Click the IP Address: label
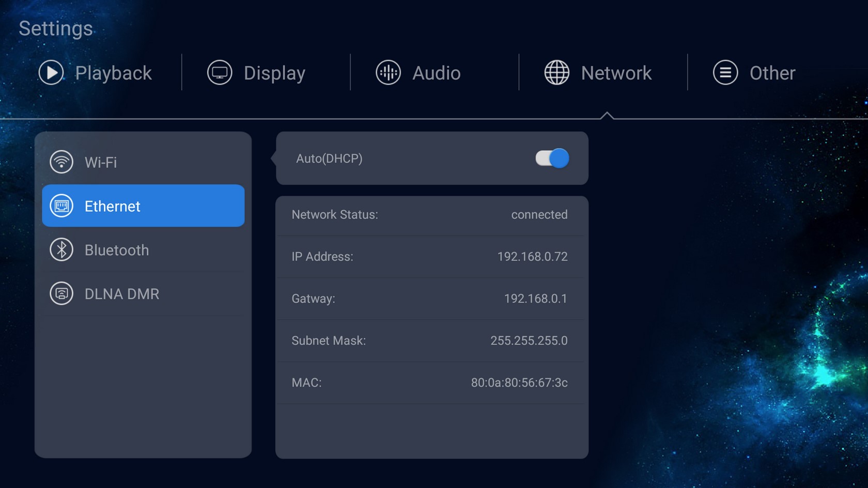868x488 pixels. click(x=322, y=257)
